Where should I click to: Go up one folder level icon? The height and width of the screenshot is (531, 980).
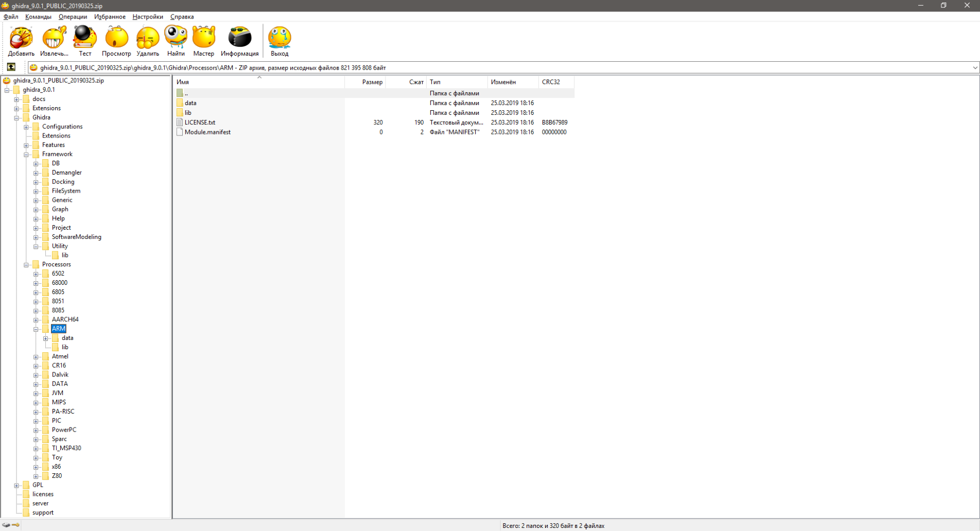[x=11, y=67]
